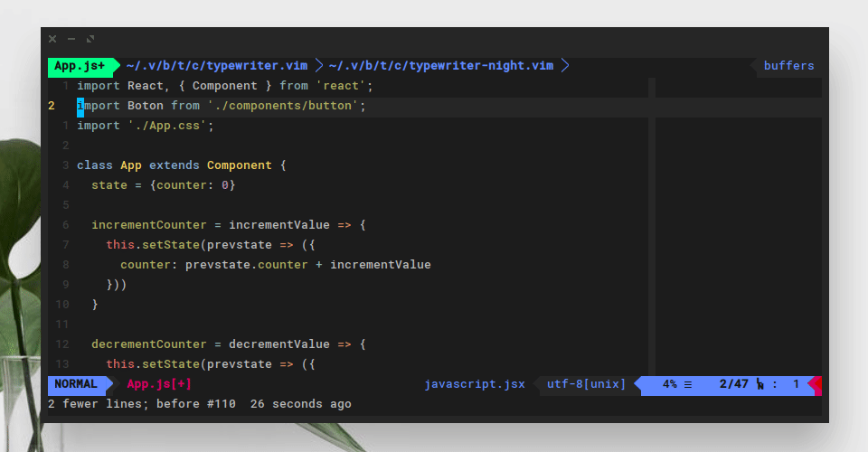Click Component after extends in the class line
This screenshot has width=868, height=452.
click(x=239, y=165)
